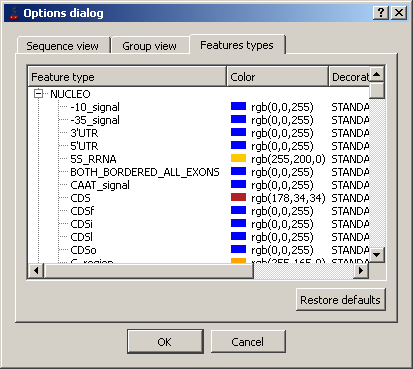Click the decoration cell for CDSi
The height and width of the screenshot is (369, 413).
[350, 224]
